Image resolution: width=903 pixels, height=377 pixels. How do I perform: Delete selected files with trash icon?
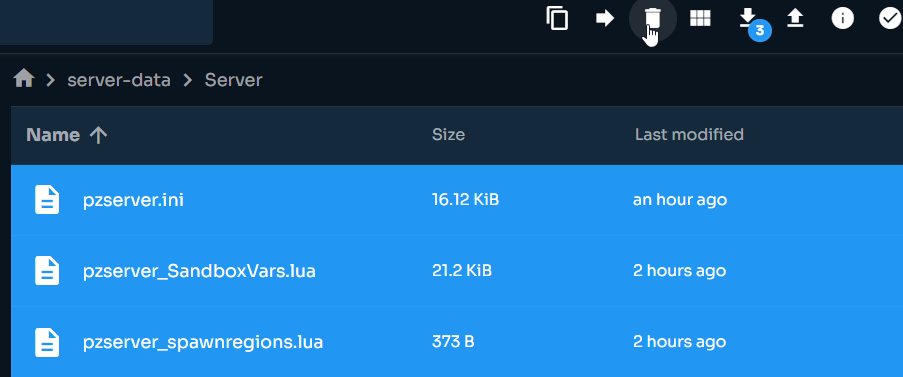point(652,18)
